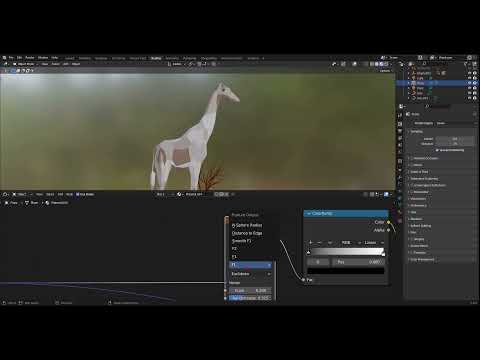Click the ColorRamp Pos value field
This screenshot has height=360, width=480.
(x=359, y=262)
